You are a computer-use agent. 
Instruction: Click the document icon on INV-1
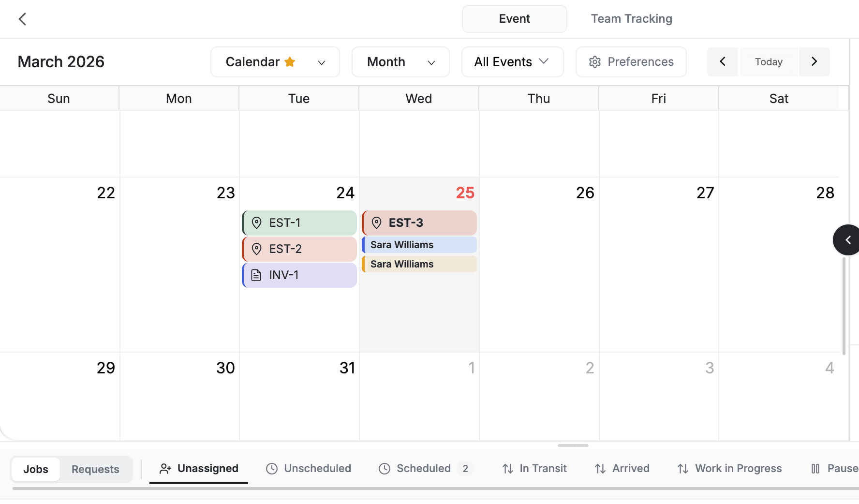click(x=256, y=275)
